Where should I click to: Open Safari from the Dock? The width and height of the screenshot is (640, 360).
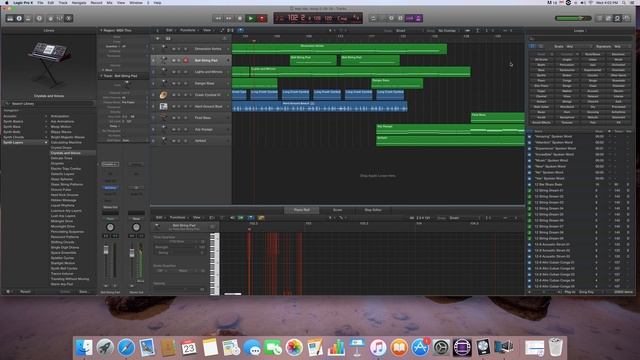click(x=126, y=348)
